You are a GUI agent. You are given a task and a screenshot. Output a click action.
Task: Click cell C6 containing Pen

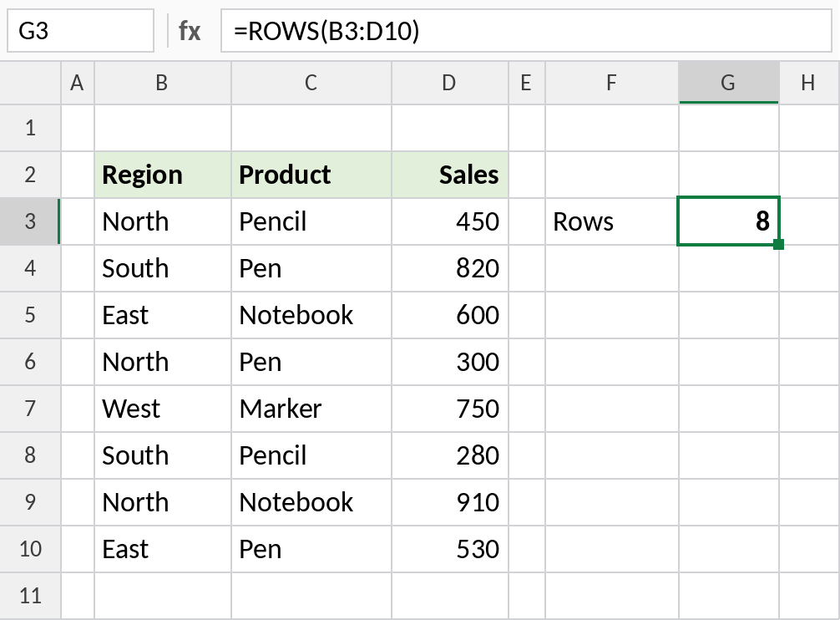(311, 362)
